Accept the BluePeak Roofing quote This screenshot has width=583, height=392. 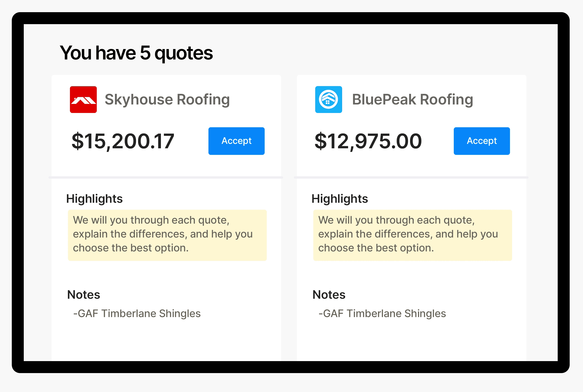coord(481,141)
